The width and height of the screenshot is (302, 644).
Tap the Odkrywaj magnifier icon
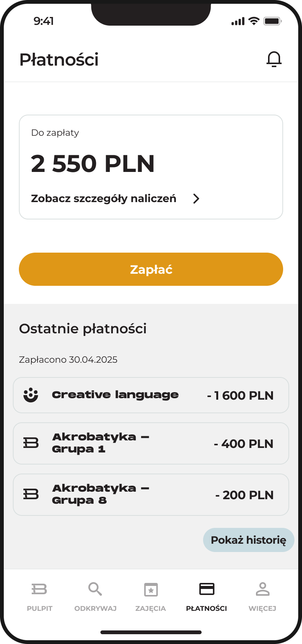pos(95,589)
